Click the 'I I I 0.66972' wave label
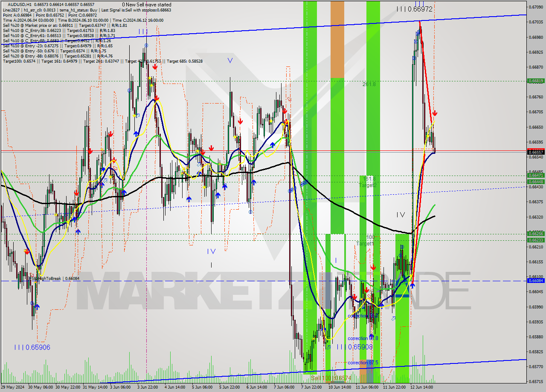Viewport: 546px width, 392px height. 414,9
